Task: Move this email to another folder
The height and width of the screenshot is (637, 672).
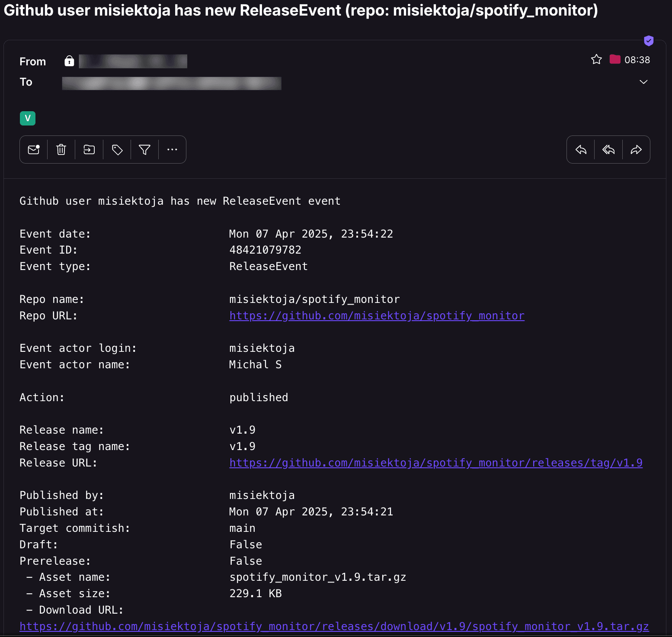Action: [89, 149]
